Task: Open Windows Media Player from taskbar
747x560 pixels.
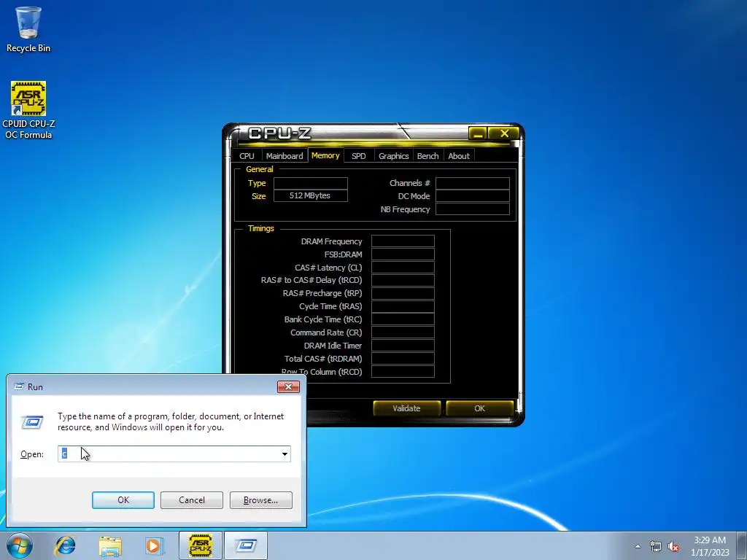Action: click(x=155, y=545)
